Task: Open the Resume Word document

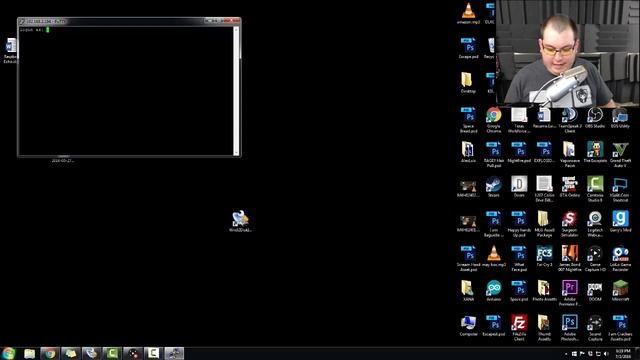Action: coord(544,119)
